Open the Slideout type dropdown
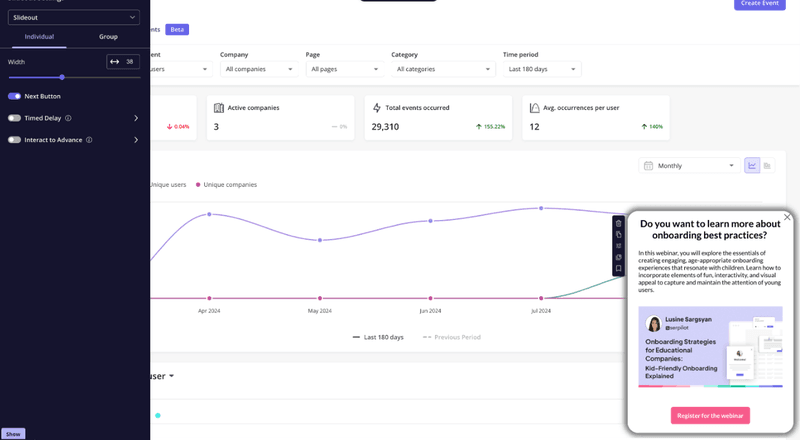800x440 pixels. (74, 17)
